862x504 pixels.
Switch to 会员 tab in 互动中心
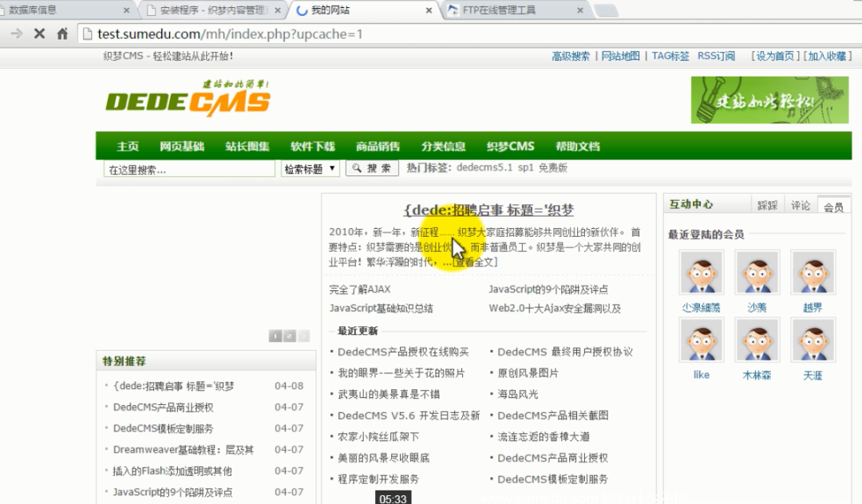833,206
